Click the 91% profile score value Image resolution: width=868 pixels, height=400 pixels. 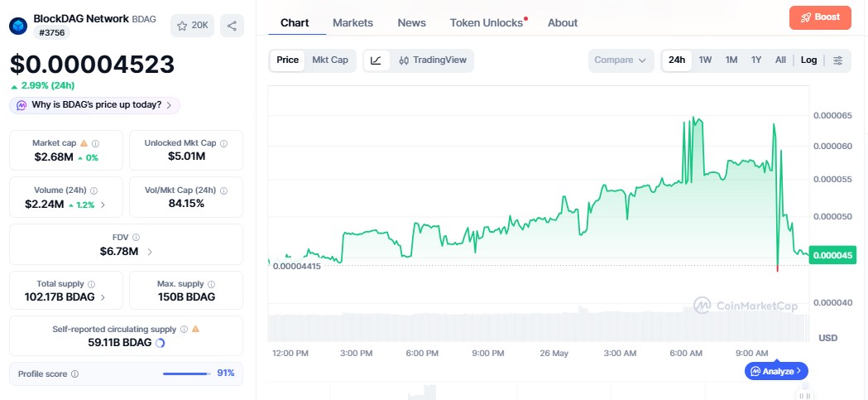[225, 373]
